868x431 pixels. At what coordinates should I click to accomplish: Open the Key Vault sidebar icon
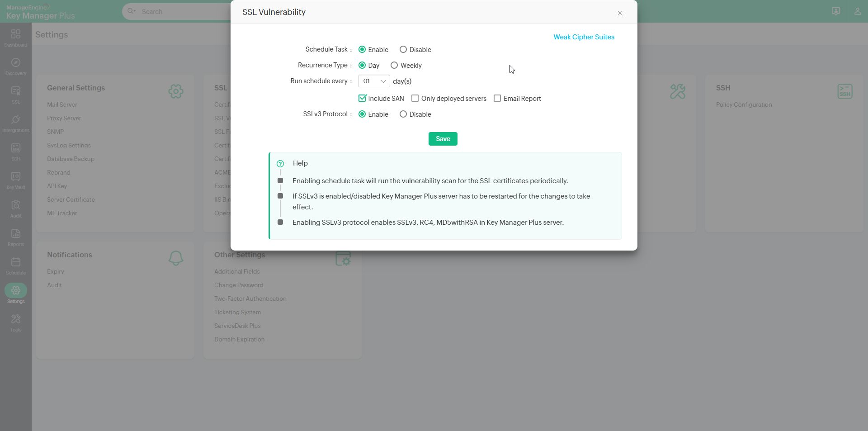tap(16, 180)
